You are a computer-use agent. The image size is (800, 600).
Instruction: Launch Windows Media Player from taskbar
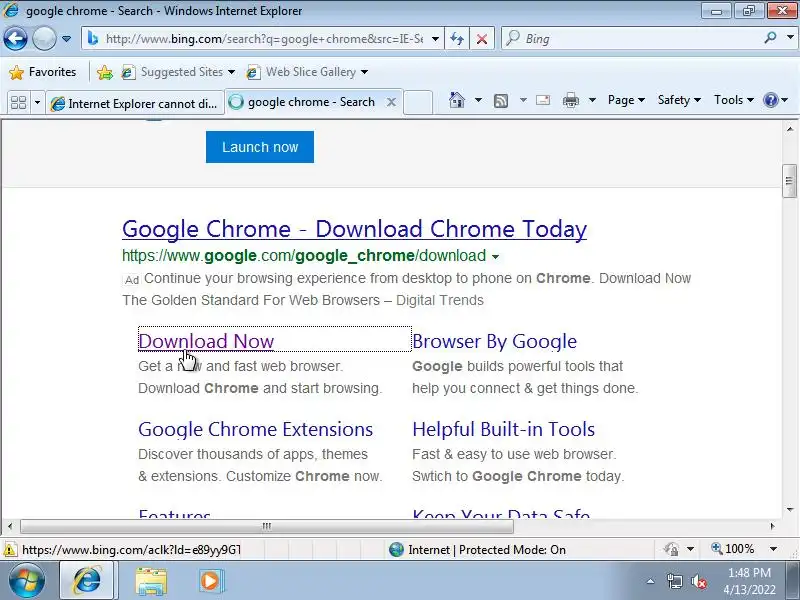coord(210,581)
